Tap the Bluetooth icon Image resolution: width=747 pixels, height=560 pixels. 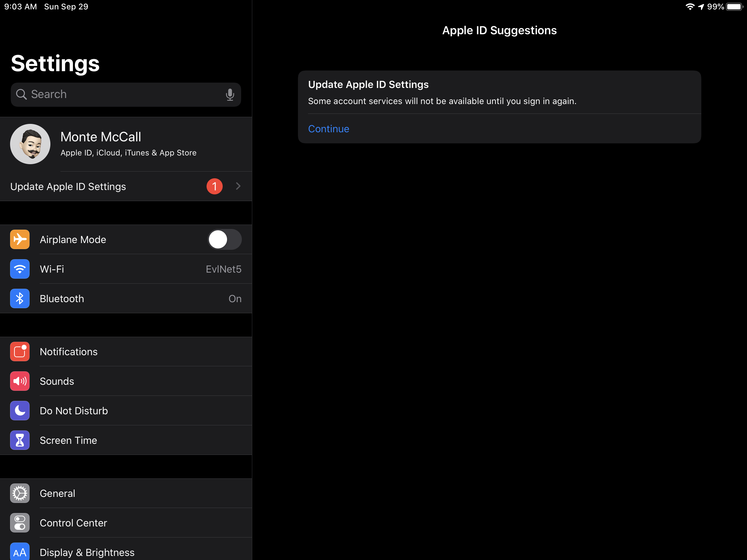pos(19,298)
